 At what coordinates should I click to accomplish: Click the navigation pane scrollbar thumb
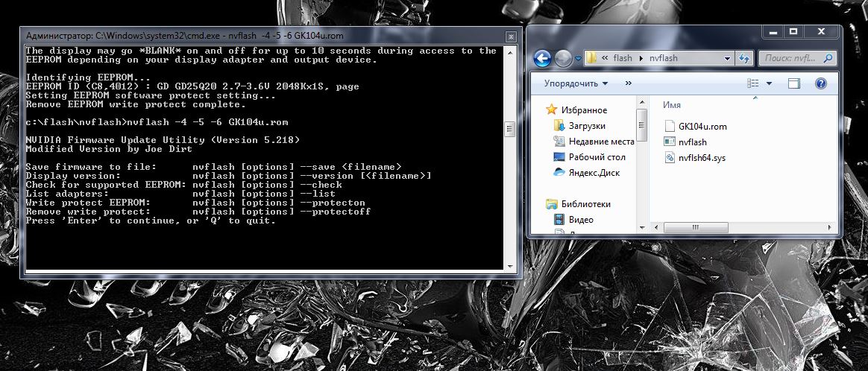(x=642, y=124)
